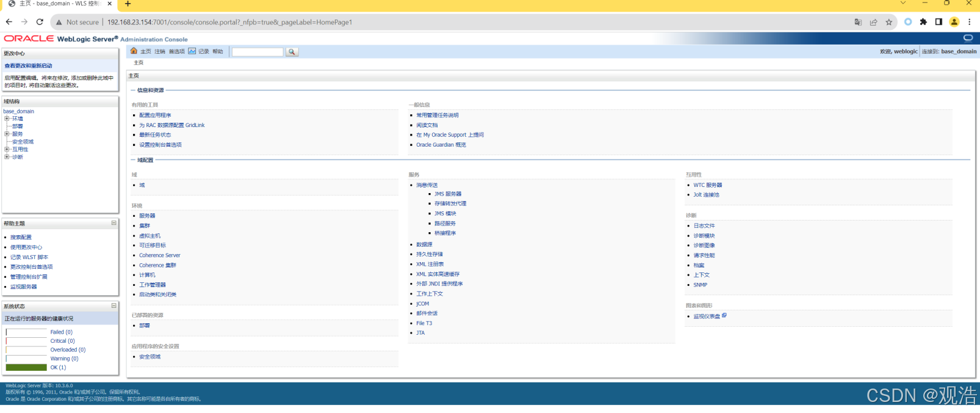This screenshot has width=980, height=413.
Task: Open the 数据源 link under 服务
Action: tap(424, 244)
